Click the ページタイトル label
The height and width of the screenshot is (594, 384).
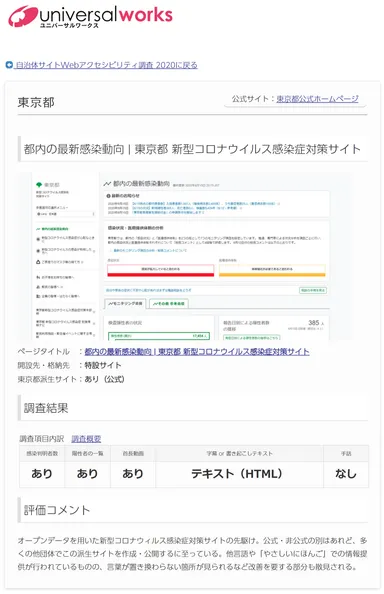coord(44,352)
